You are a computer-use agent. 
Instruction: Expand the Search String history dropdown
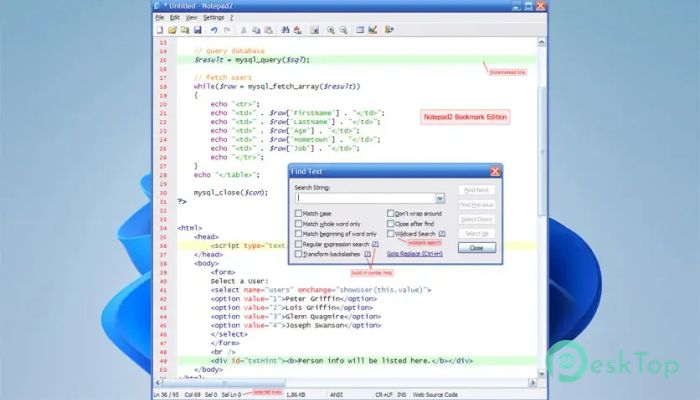(440, 198)
